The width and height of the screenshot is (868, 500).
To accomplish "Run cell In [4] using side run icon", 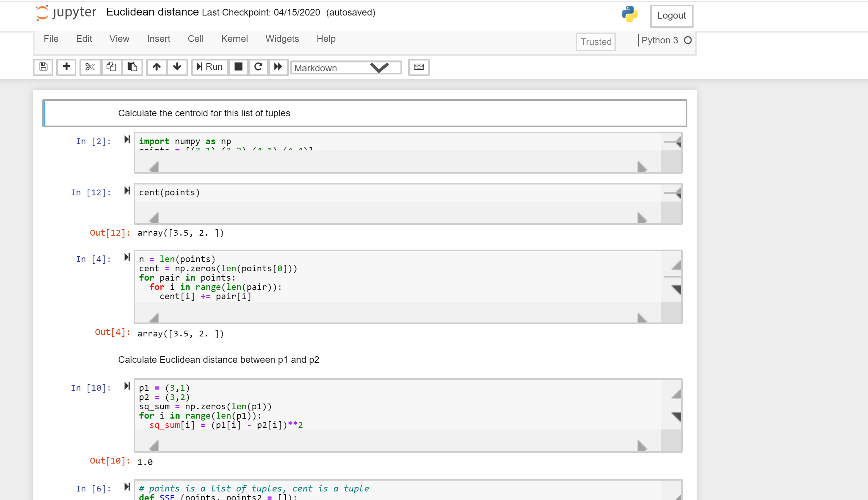I will tap(127, 257).
